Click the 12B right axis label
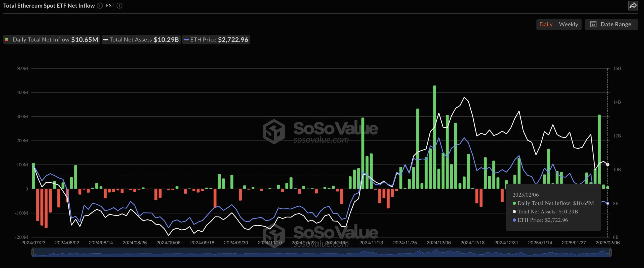This screenshot has width=644, height=268. click(x=617, y=136)
